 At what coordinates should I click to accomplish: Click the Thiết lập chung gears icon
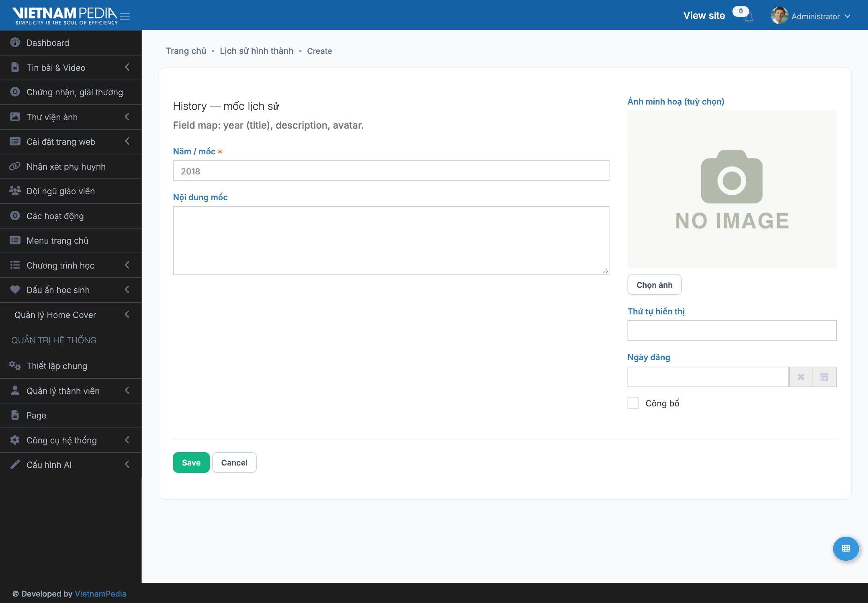(15, 366)
